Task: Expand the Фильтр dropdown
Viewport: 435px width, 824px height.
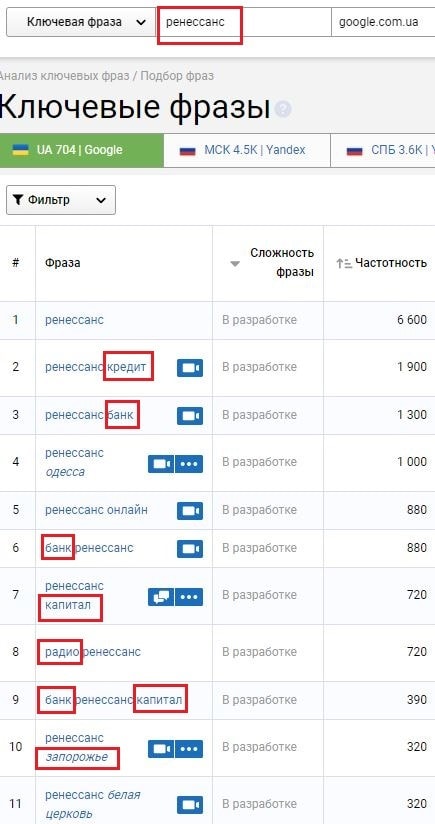Action: (61, 200)
